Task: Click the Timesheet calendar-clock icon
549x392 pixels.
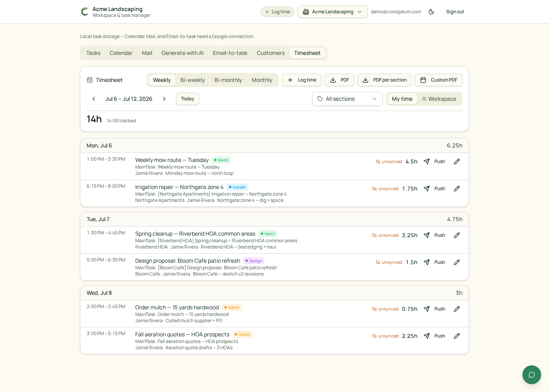Action: pos(90,80)
